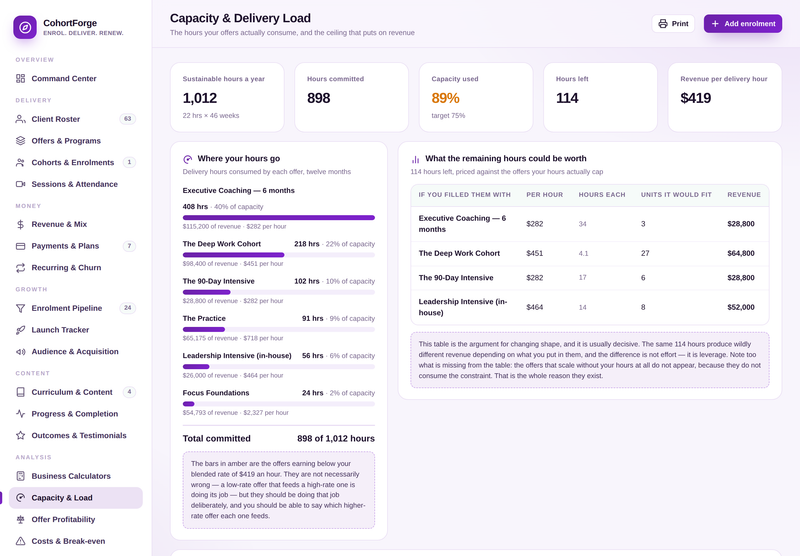The width and height of the screenshot is (800, 556).
Task: Go to Costs & Break-even
Action: (76, 541)
